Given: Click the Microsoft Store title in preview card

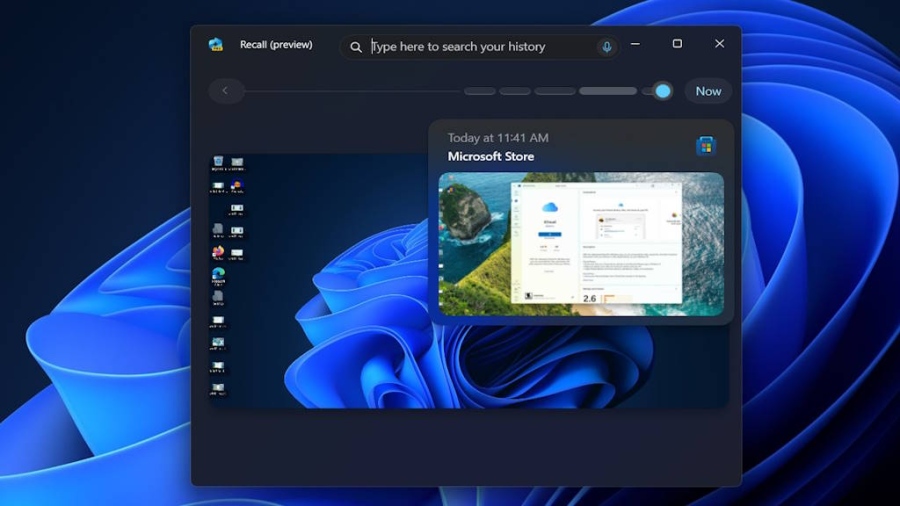Looking at the screenshot, I should (x=491, y=157).
